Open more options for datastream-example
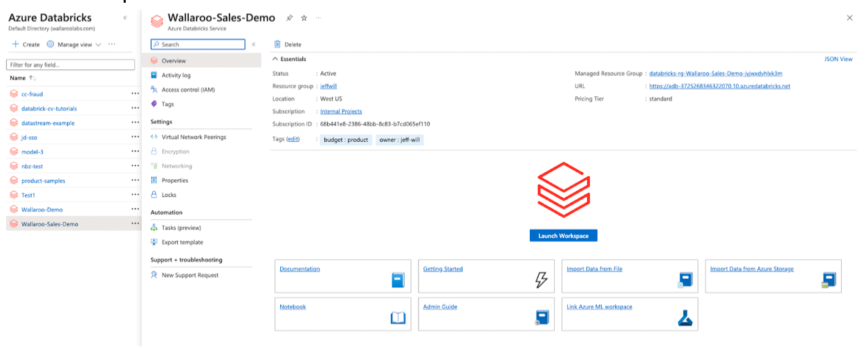 (135, 123)
